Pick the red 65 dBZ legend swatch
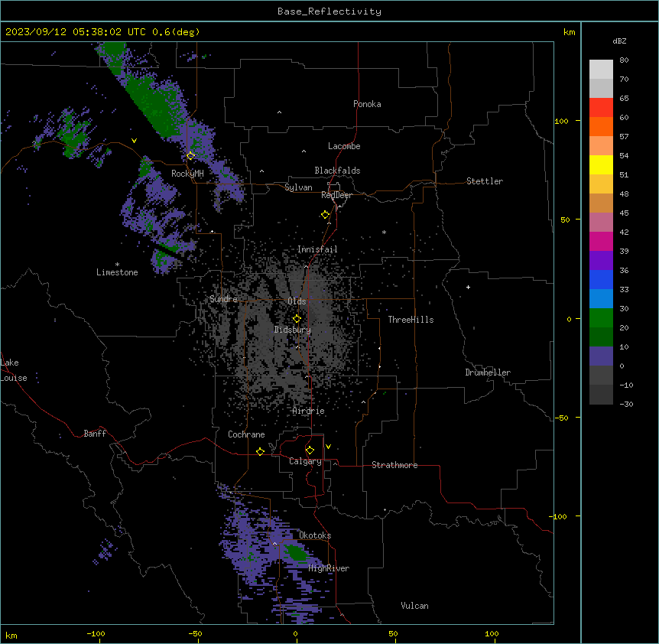The width and height of the screenshot is (659, 644). pos(601,107)
